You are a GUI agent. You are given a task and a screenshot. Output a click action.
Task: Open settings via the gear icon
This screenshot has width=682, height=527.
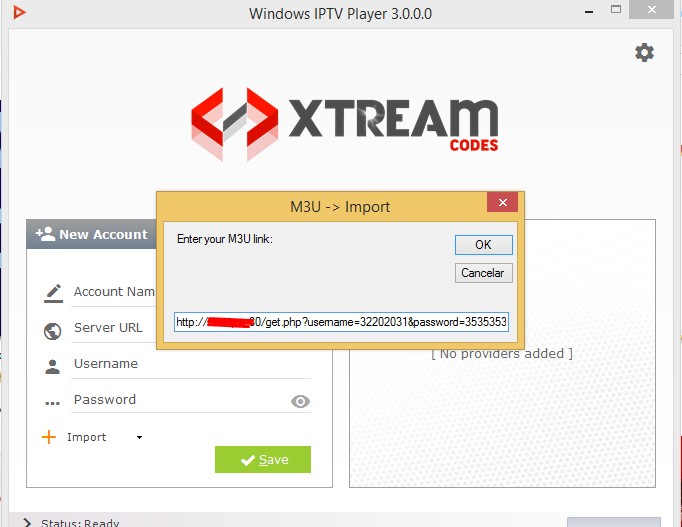point(644,53)
